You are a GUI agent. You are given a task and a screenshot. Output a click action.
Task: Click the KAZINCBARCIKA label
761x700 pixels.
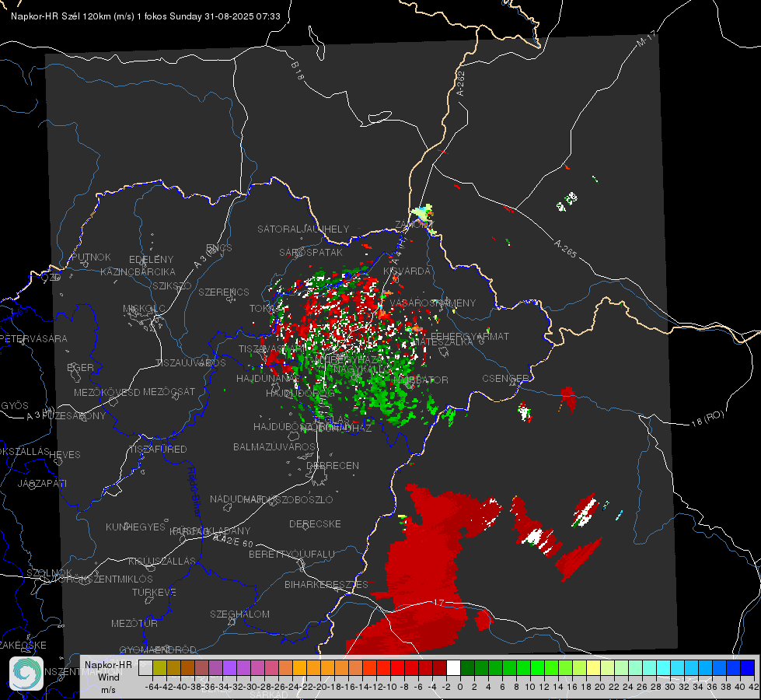(138, 271)
